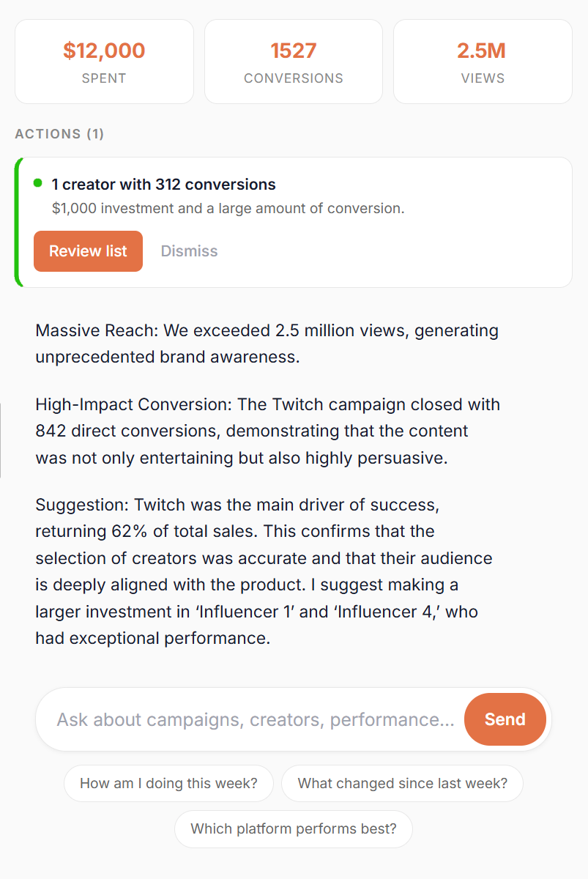588x879 pixels.
Task: Click the ACTIONS (1) section header
Action: (x=59, y=134)
